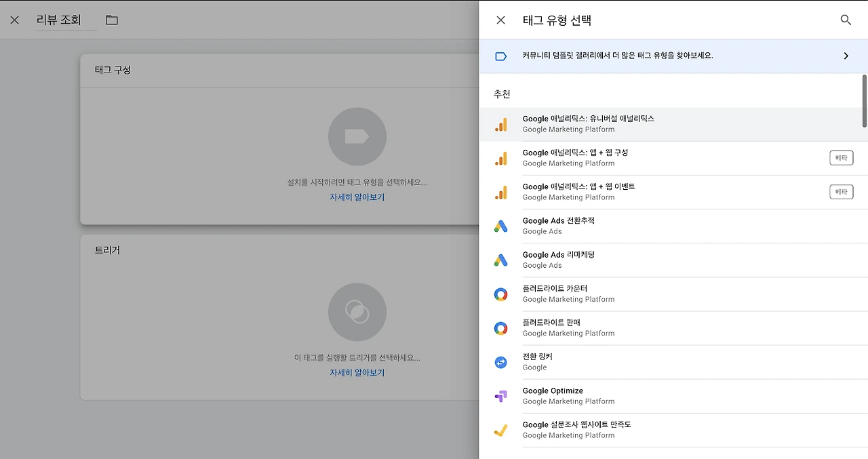868x459 pixels.
Task: Click 태그 유형 선택 panel title
Action: pos(557,20)
